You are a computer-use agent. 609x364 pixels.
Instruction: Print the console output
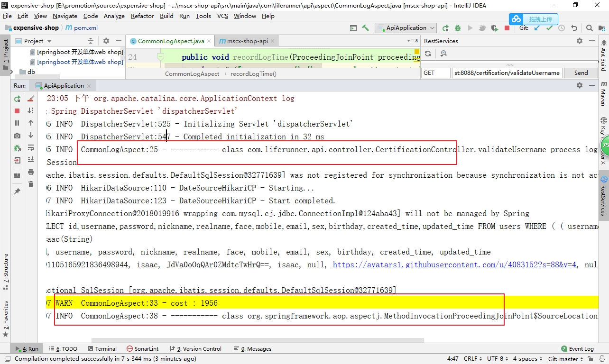click(31, 172)
